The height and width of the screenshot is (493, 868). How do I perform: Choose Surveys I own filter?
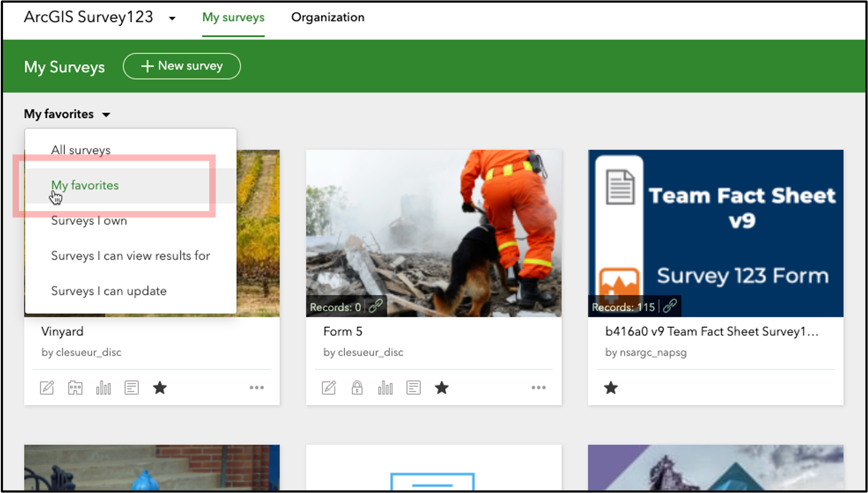pyautogui.click(x=89, y=220)
